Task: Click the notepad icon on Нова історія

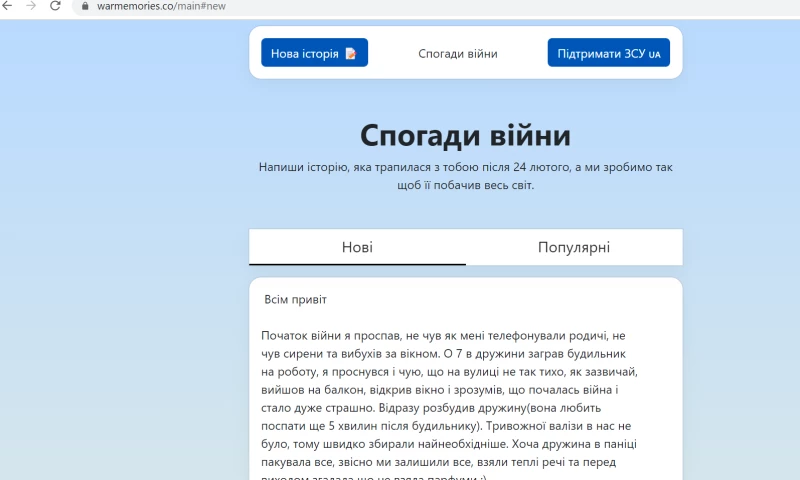Action: click(350, 53)
